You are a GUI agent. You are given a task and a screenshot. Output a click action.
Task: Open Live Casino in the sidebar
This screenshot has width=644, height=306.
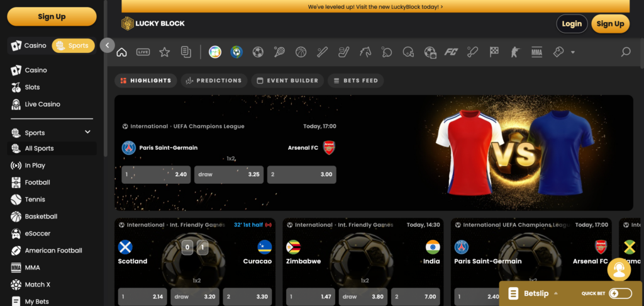(x=52, y=104)
